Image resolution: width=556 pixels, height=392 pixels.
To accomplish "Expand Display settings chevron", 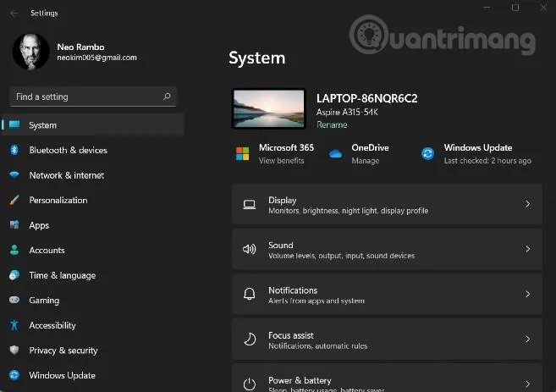I will click(527, 204).
